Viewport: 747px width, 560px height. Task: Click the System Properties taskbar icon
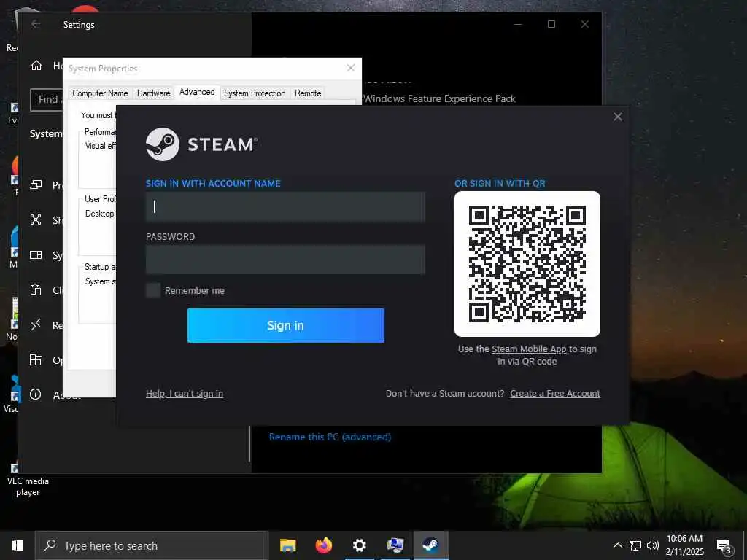point(395,545)
